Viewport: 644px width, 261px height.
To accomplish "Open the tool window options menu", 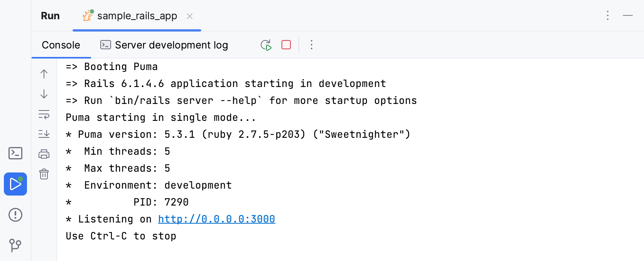I will [x=607, y=16].
